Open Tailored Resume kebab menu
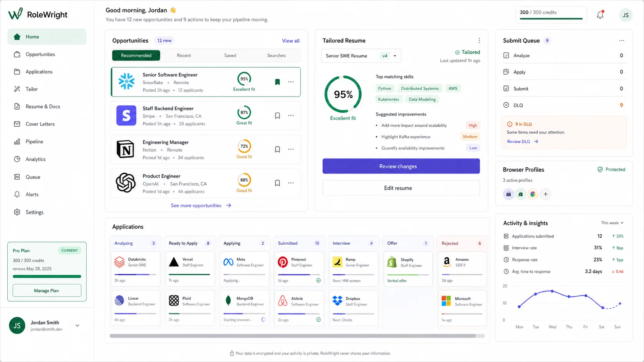Image resolution: width=644 pixels, height=362 pixels. click(479, 40)
